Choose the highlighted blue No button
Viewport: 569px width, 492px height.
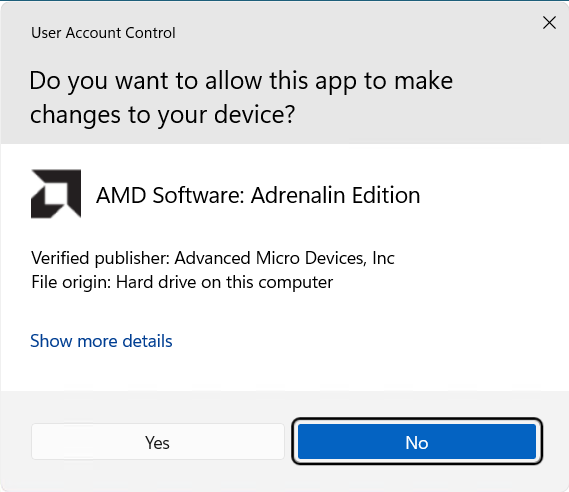(417, 442)
